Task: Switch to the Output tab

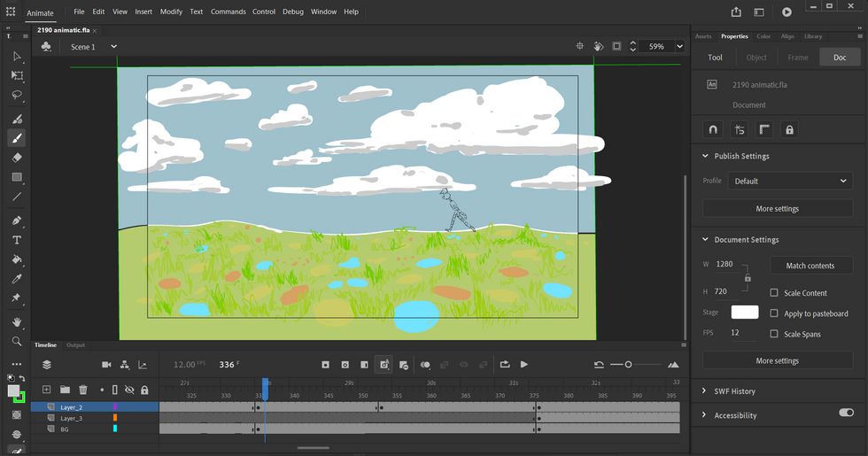Action: coord(76,344)
